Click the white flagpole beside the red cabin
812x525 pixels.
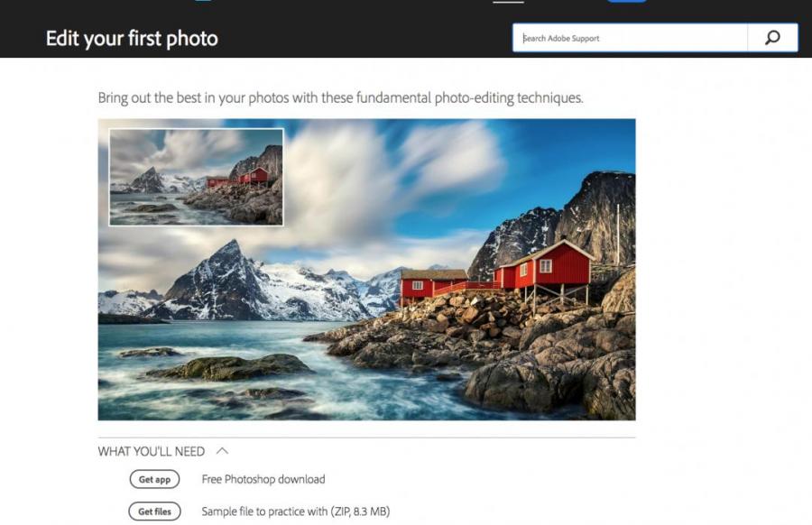(x=618, y=233)
